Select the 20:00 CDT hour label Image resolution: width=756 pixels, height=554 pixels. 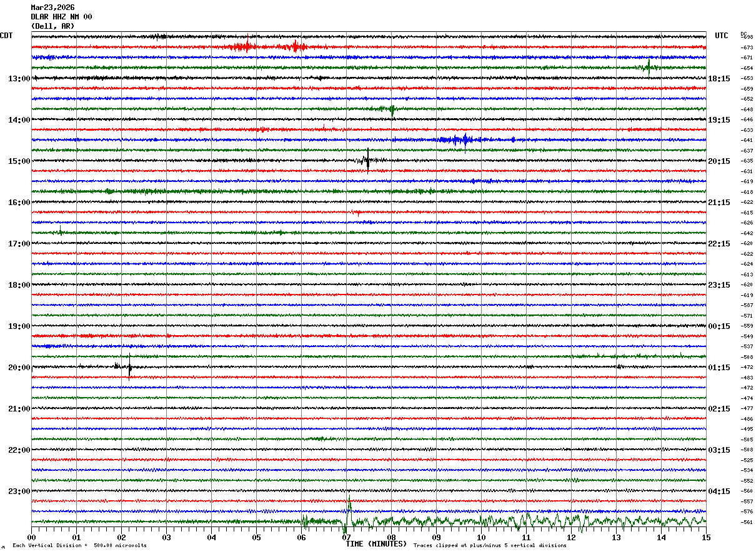point(19,367)
